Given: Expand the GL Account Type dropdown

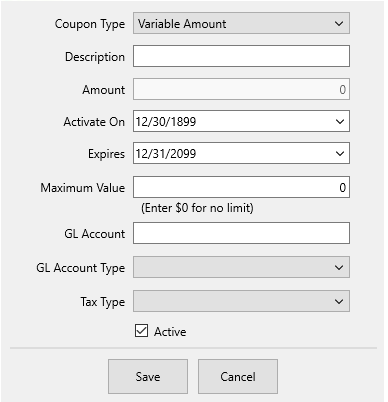Looking at the screenshot, I should point(241,267).
